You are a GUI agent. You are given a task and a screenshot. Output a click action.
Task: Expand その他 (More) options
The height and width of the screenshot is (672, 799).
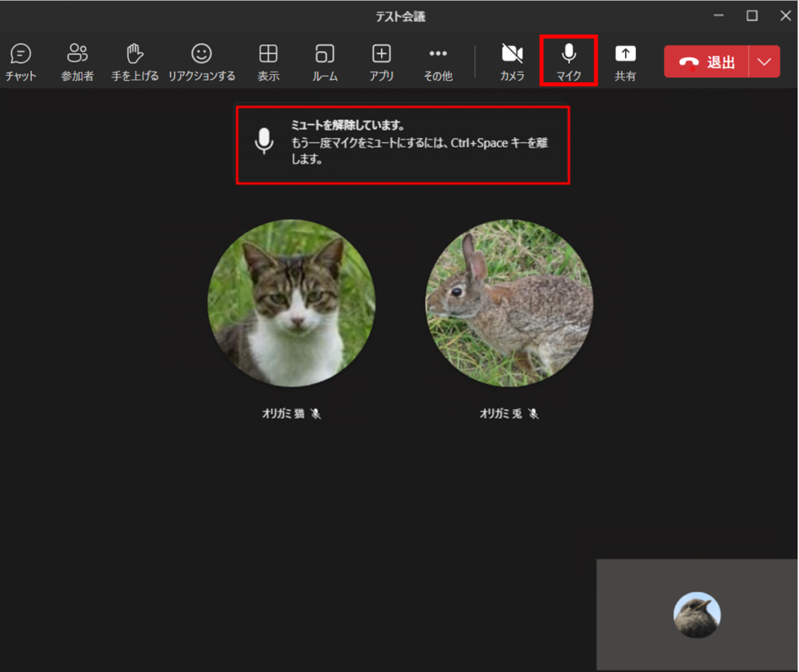438,62
